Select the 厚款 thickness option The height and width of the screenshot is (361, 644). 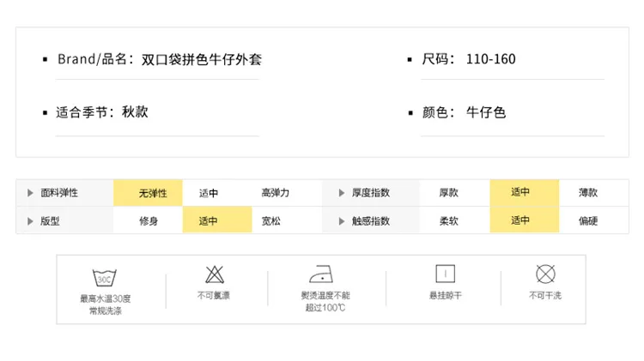(x=448, y=192)
